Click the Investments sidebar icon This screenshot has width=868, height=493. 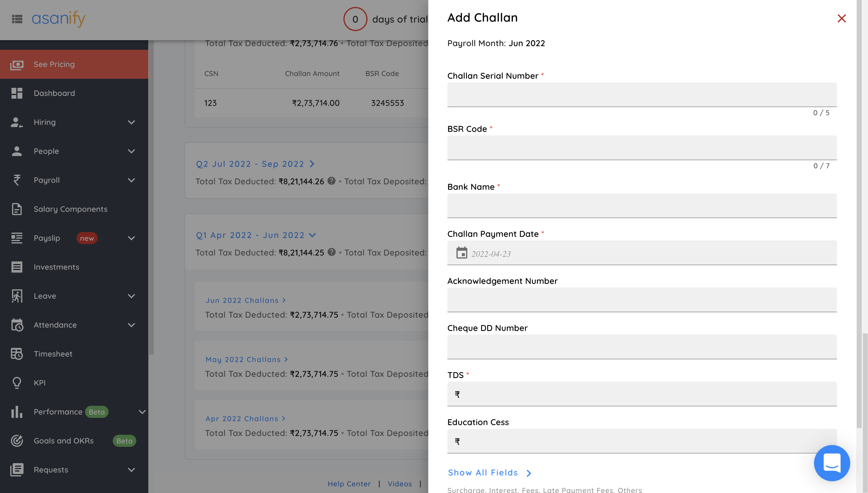(x=17, y=267)
